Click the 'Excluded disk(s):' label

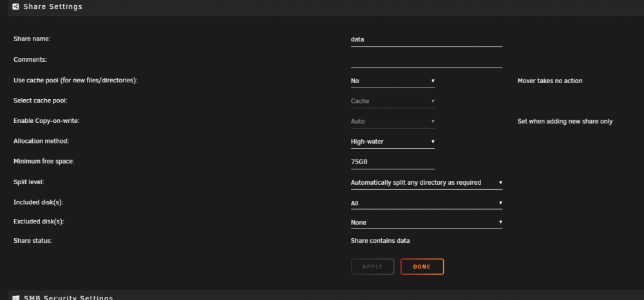coord(39,221)
